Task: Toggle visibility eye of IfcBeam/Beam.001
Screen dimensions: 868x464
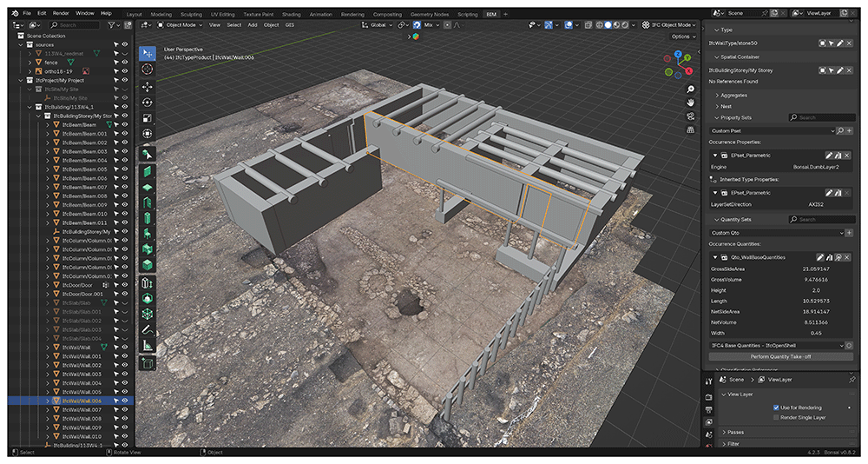Action: pos(125,134)
